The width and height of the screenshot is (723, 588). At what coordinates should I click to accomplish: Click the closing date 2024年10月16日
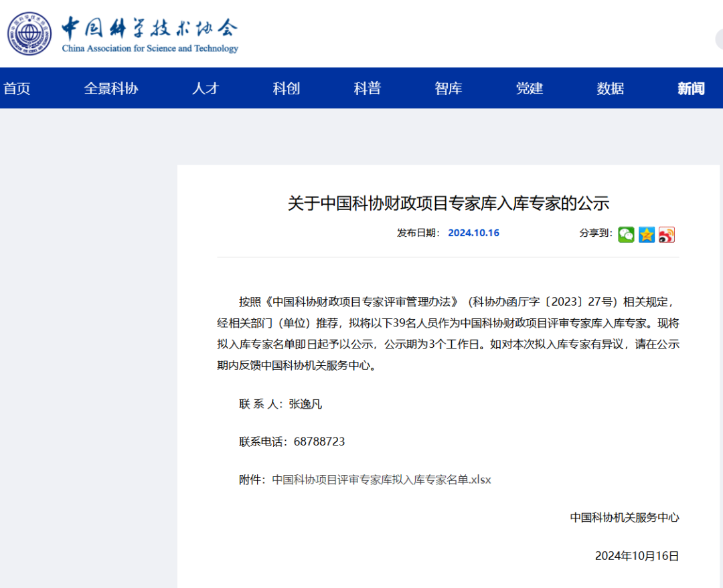(637, 556)
